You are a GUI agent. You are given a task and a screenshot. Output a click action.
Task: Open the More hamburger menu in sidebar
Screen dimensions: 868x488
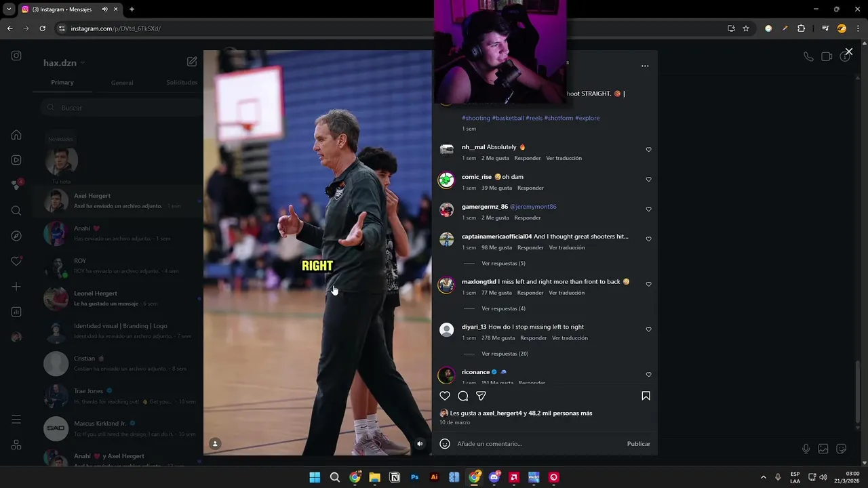pos(16,420)
